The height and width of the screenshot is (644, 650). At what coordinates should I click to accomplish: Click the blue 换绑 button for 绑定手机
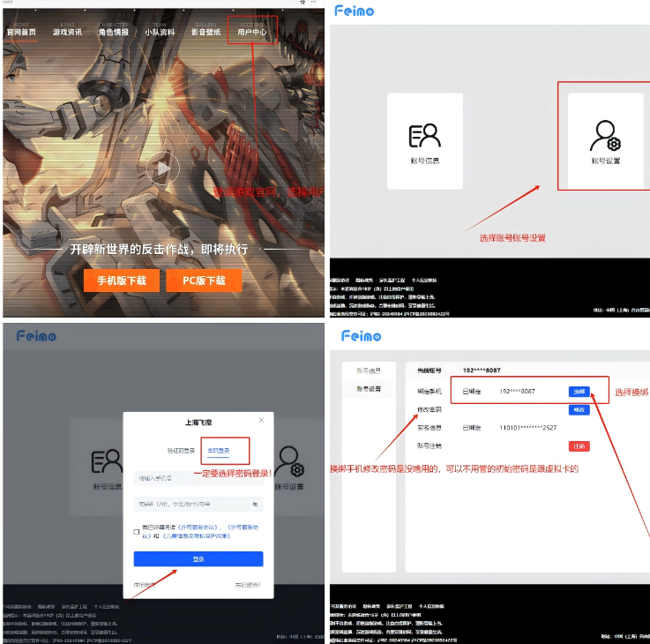click(579, 392)
